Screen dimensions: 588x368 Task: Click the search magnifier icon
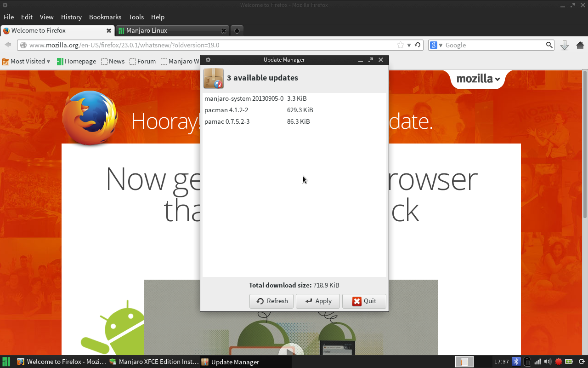point(549,45)
